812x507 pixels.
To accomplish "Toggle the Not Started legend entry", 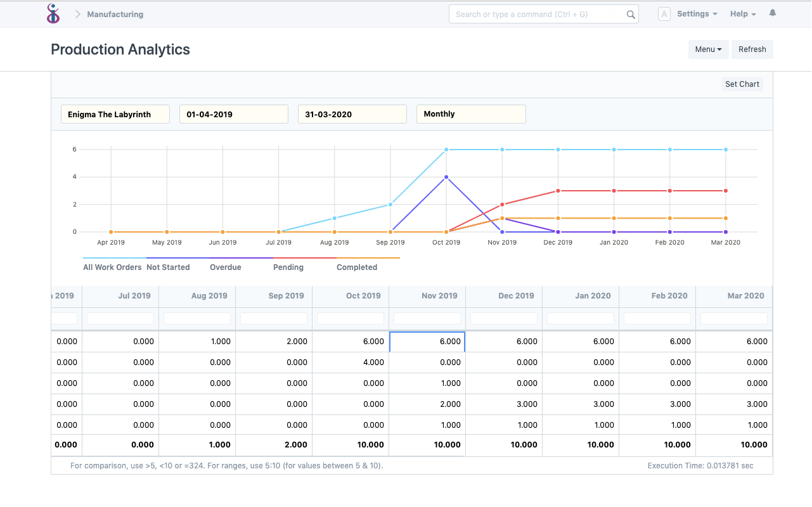I will 168,267.
